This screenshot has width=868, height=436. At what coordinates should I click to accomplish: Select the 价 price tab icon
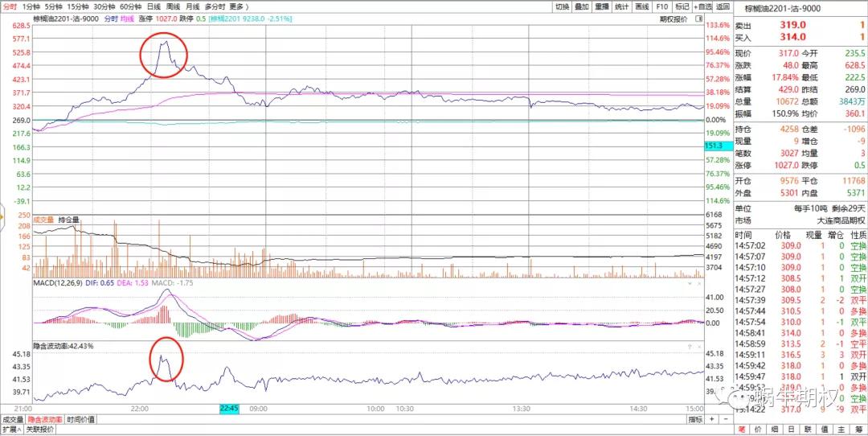pos(760,430)
